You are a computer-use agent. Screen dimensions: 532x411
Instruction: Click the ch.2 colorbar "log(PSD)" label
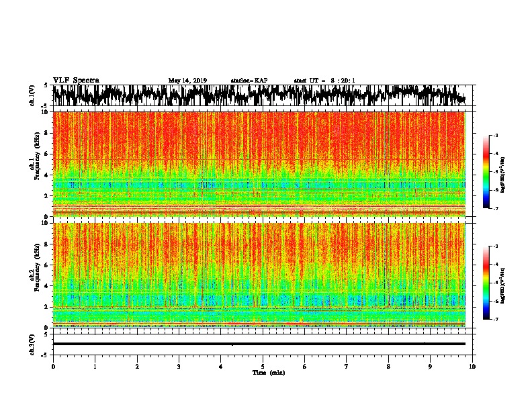(502, 286)
